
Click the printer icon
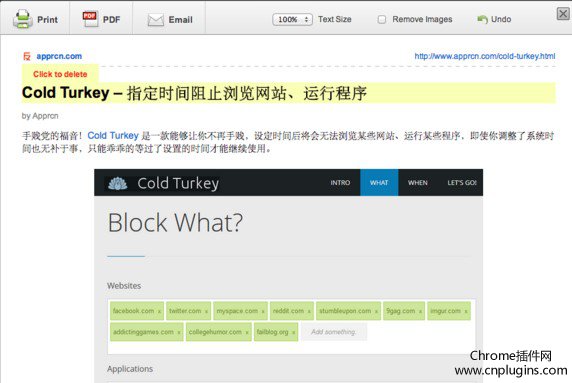[23, 19]
